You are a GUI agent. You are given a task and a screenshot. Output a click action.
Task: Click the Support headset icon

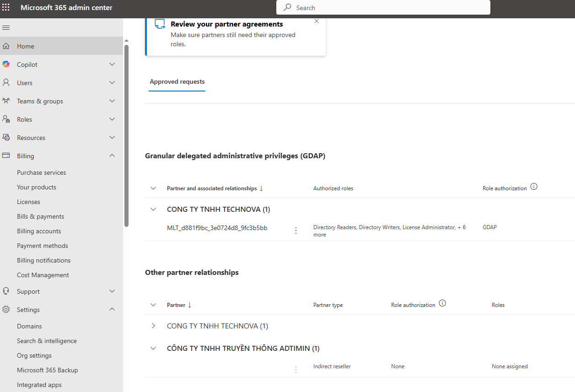(6, 291)
